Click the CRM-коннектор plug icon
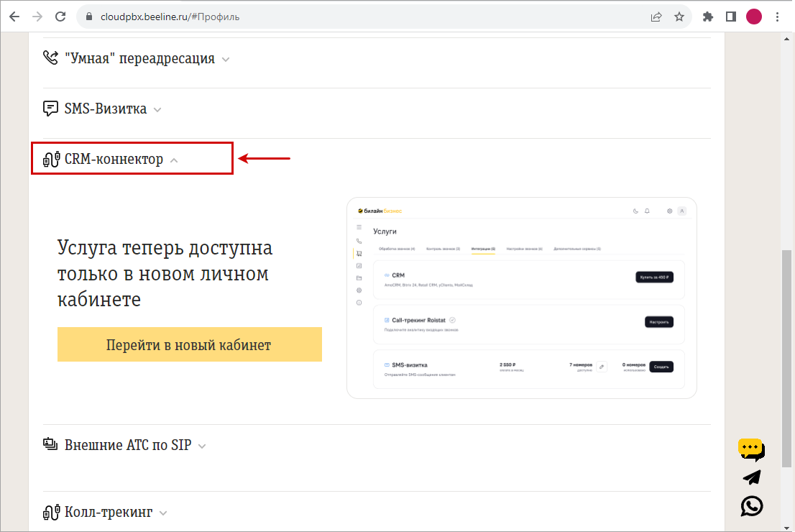The width and height of the screenshot is (795, 532). [51, 160]
